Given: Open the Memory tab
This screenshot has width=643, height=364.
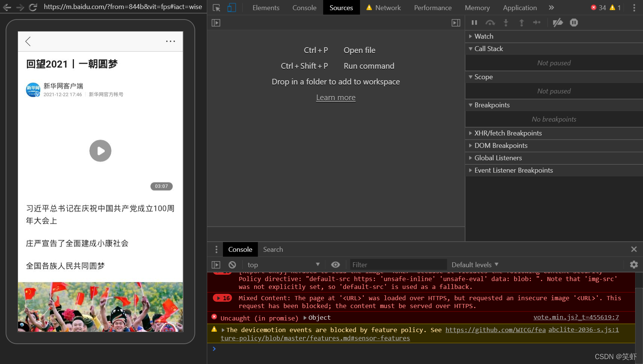Looking at the screenshot, I should coord(477,8).
